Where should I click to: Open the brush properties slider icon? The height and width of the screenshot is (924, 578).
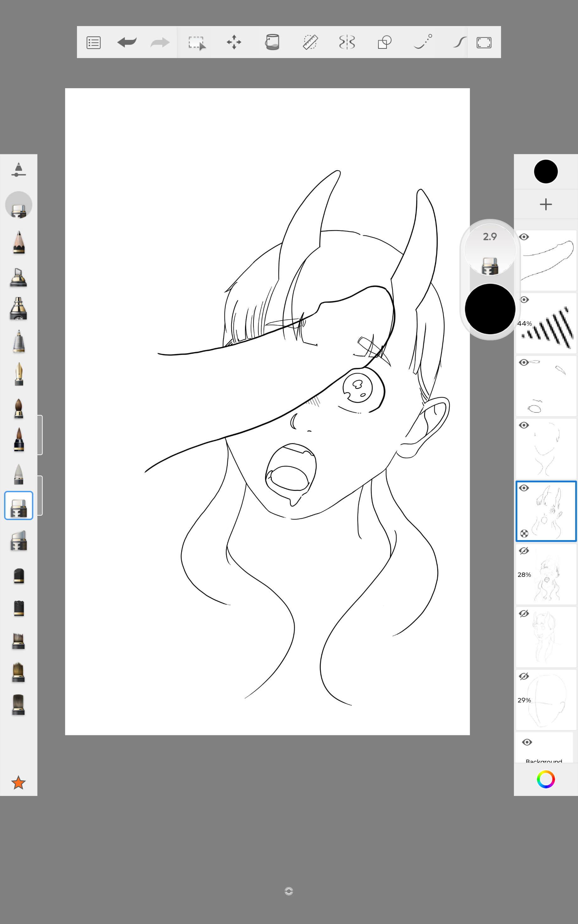coord(18,170)
